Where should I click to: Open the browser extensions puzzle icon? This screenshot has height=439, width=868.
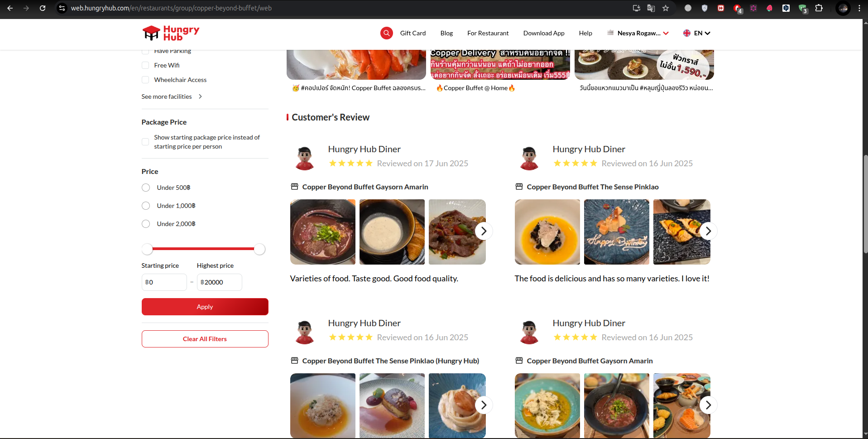coord(819,8)
